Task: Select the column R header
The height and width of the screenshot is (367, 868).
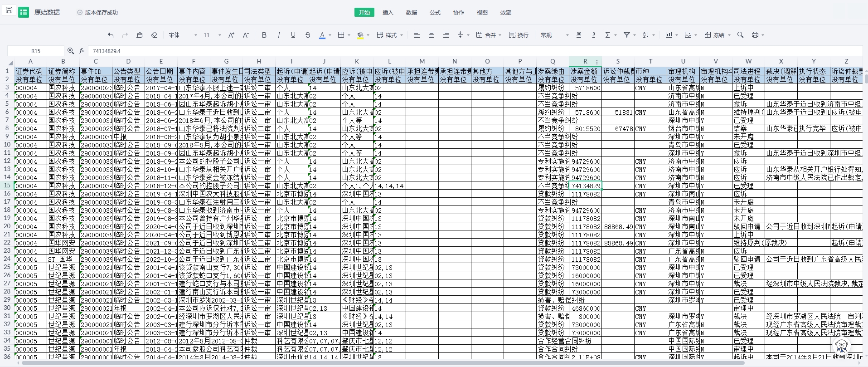Action: (585, 62)
